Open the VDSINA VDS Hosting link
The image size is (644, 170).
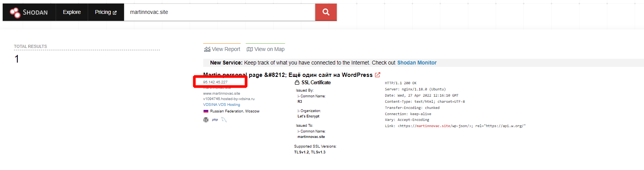(222, 105)
